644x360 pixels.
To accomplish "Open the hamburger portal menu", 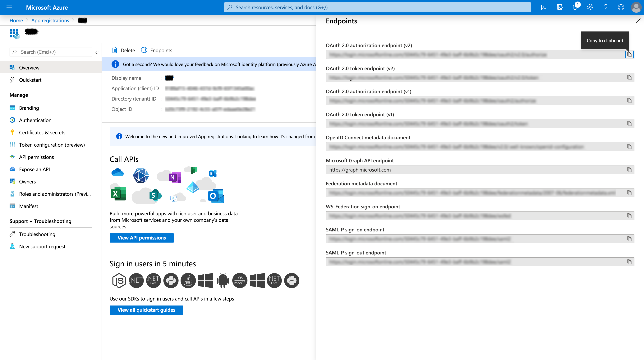I will point(9,7).
